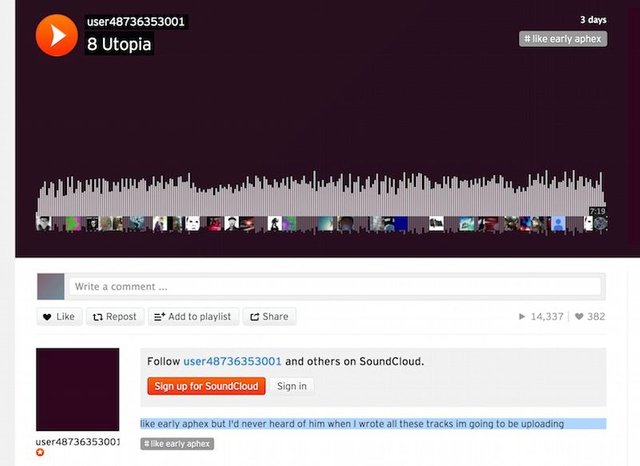The width and height of the screenshot is (640, 466).
Task: Click the blue generic commenter avatar on the waveform
Action: [x=558, y=224]
